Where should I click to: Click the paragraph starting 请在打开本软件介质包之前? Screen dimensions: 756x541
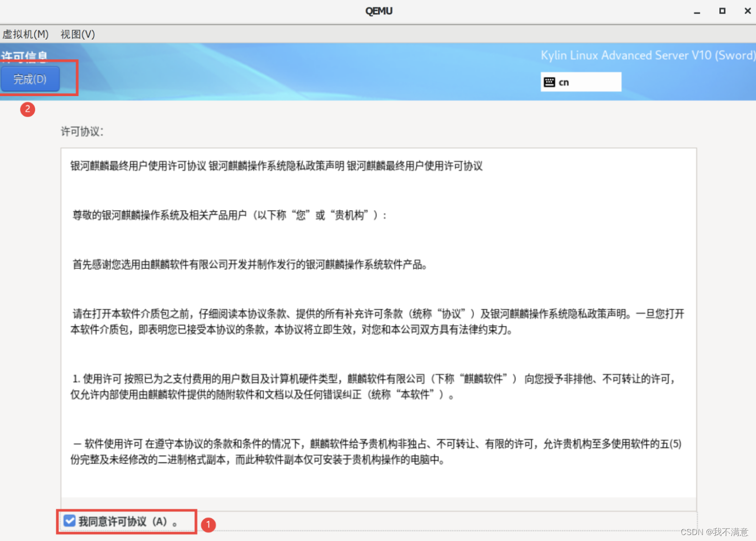[x=378, y=322]
